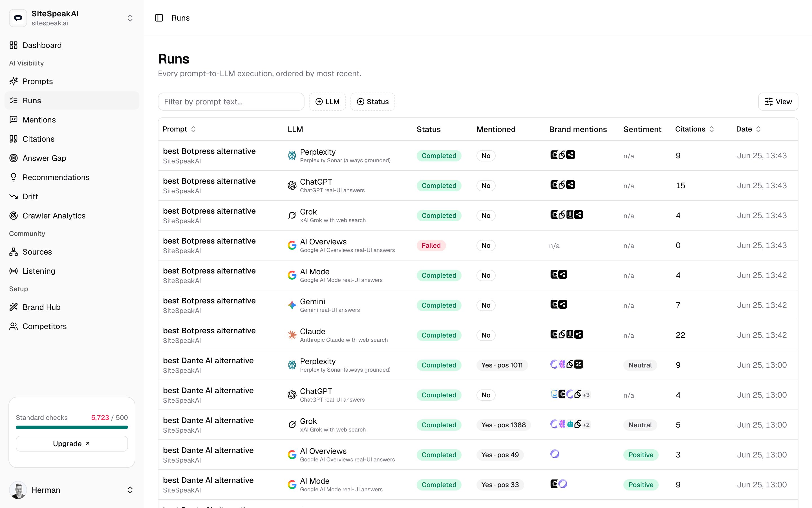
Task: Click Positive sentiment in AI Mode row
Action: pos(641,485)
